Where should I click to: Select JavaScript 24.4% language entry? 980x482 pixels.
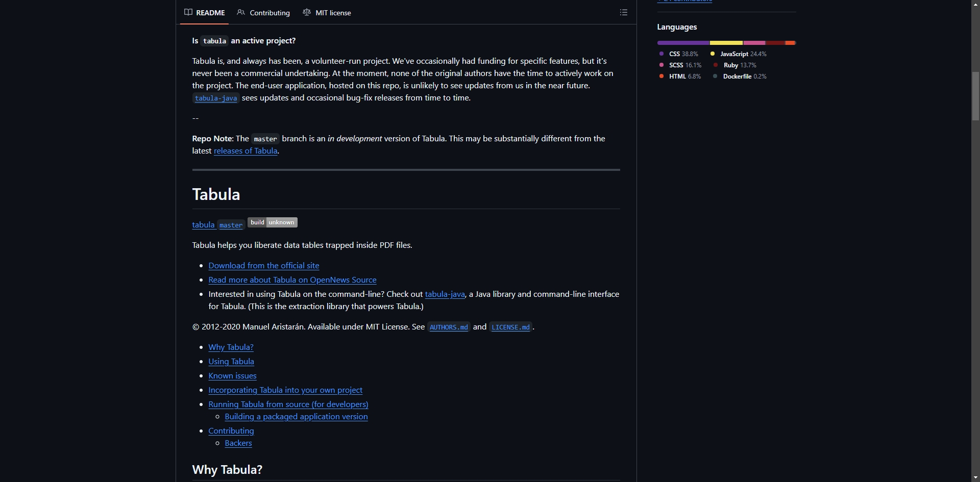pyautogui.click(x=738, y=54)
